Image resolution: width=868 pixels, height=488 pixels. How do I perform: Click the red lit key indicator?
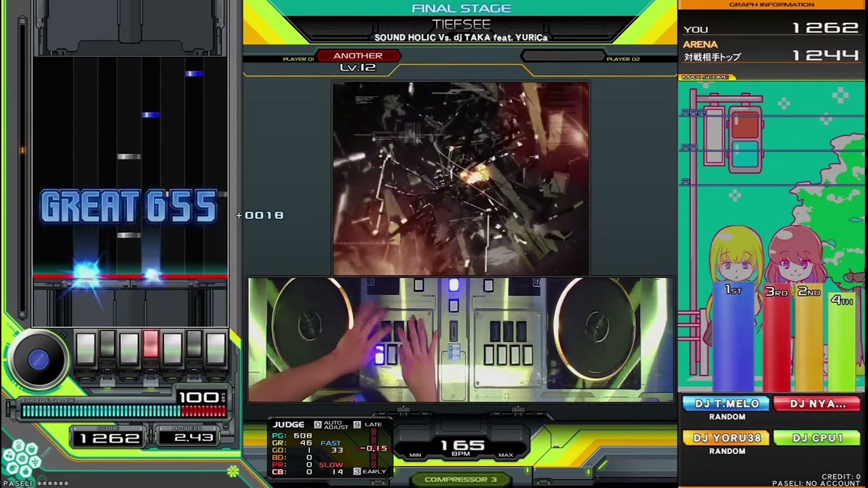coord(151,345)
